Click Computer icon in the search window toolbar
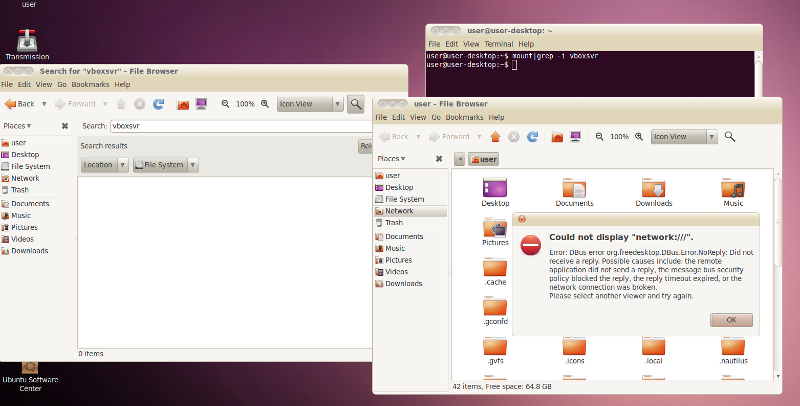The width and height of the screenshot is (800, 406). tap(201, 104)
